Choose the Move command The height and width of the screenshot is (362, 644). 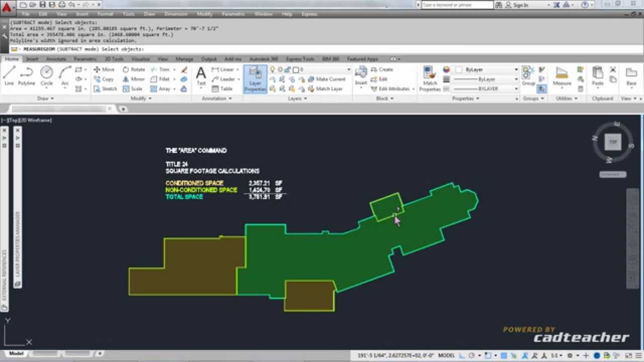click(x=104, y=69)
